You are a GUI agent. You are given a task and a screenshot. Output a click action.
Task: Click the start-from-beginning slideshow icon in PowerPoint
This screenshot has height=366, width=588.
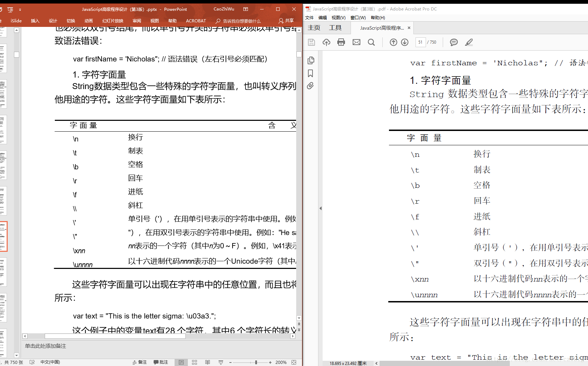pyautogui.click(x=10, y=9)
